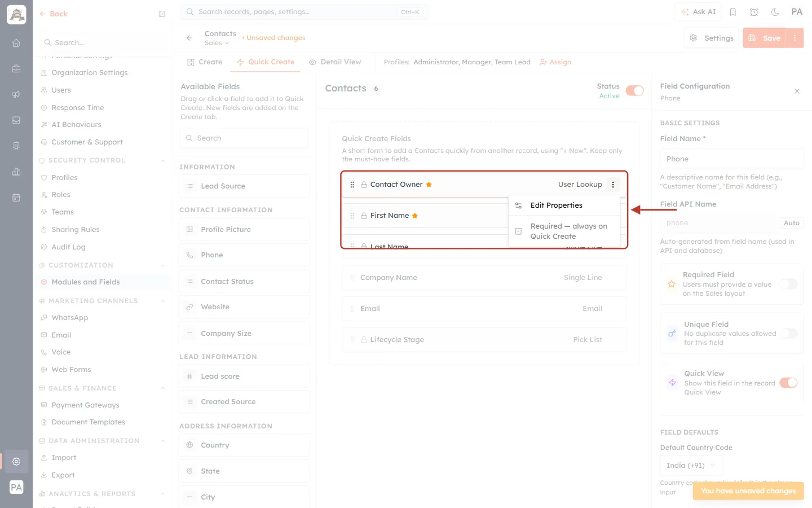Switch to dark mode moon icon

coord(775,12)
